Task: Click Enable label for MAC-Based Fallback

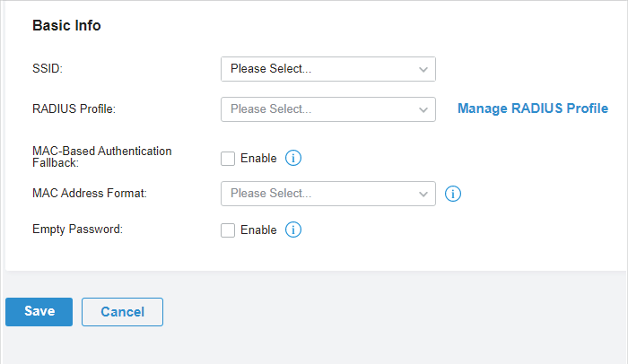Action: coord(258,158)
